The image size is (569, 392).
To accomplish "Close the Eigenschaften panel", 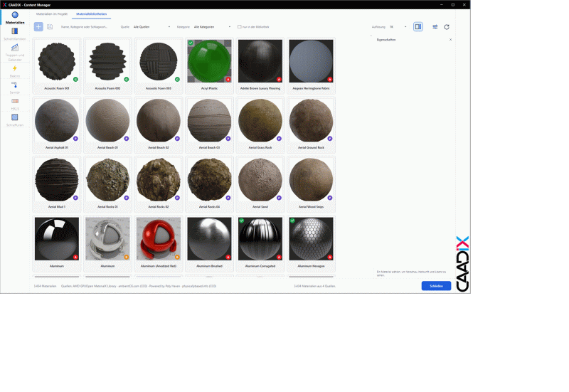I will 450,40.
